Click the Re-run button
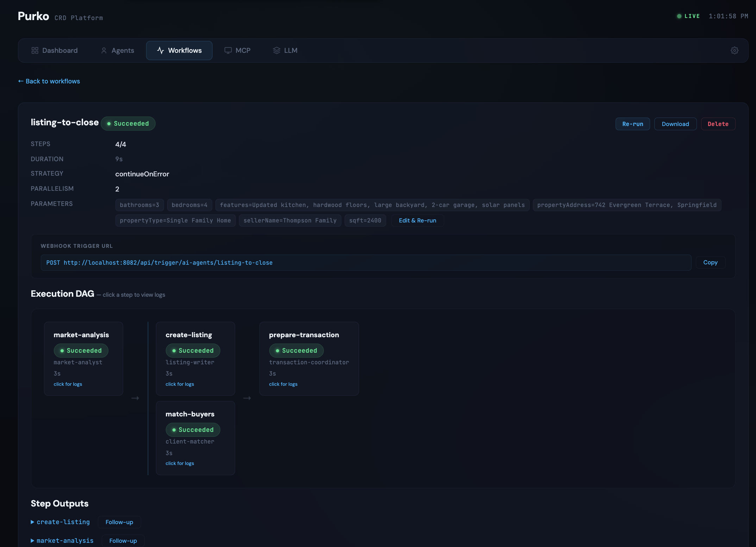This screenshot has height=547, width=756. 632,124
